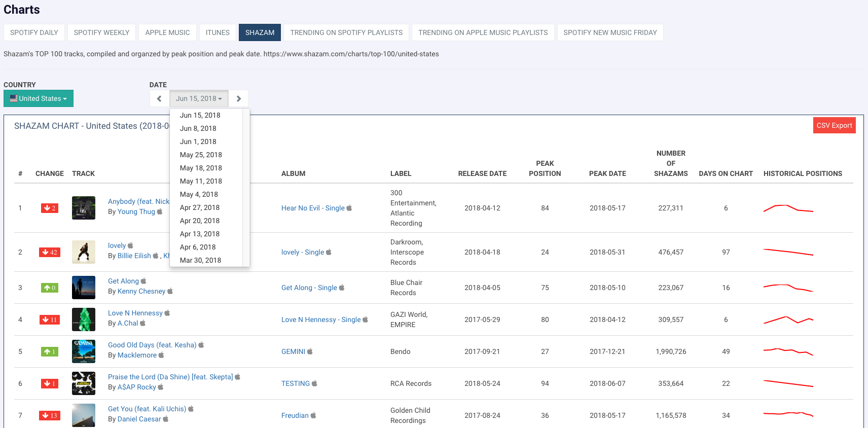Image resolution: width=868 pixels, height=428 pixels.
Task: Open Praise the Lord (Da Shine) track link
Action: 170,377
